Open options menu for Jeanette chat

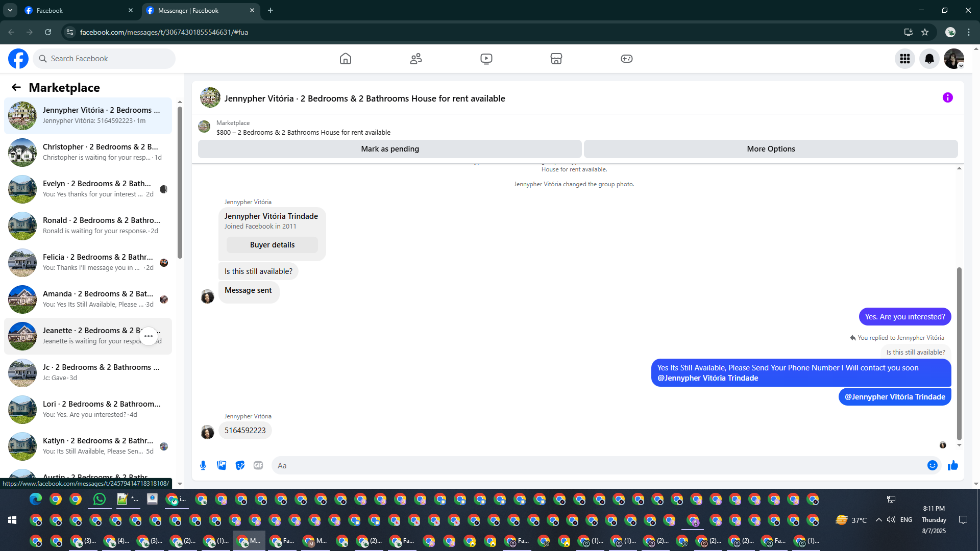(149, 336)
